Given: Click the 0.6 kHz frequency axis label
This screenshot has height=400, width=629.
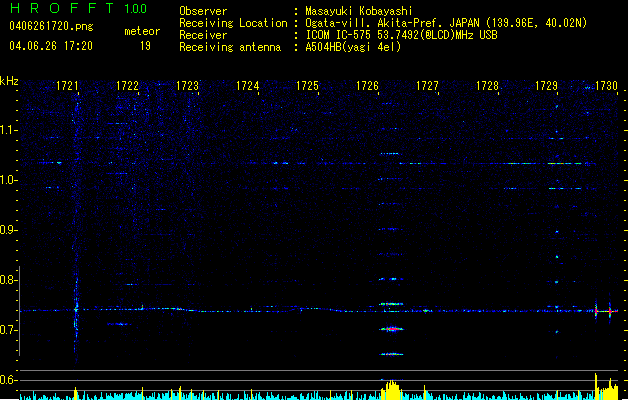Looking at the screenshot, I should pos(8,380).
